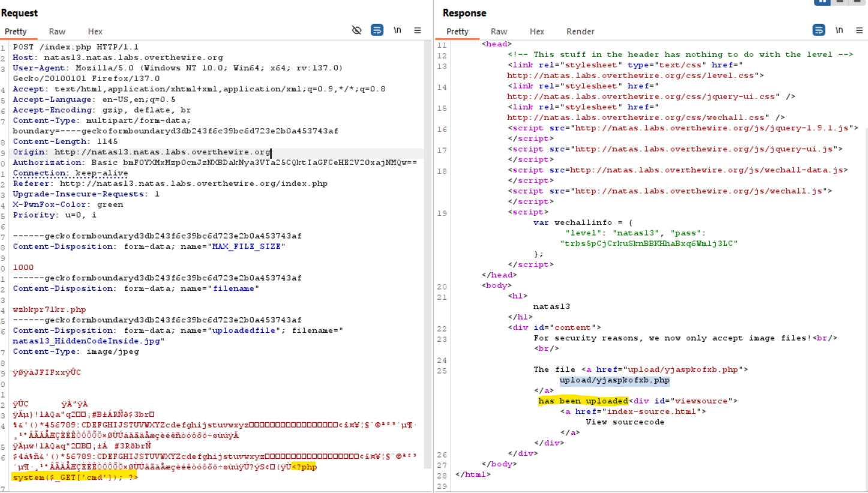Switch to Raw tab in Request panel
This screenshot has height=493, width=868.
click(58, 31)
